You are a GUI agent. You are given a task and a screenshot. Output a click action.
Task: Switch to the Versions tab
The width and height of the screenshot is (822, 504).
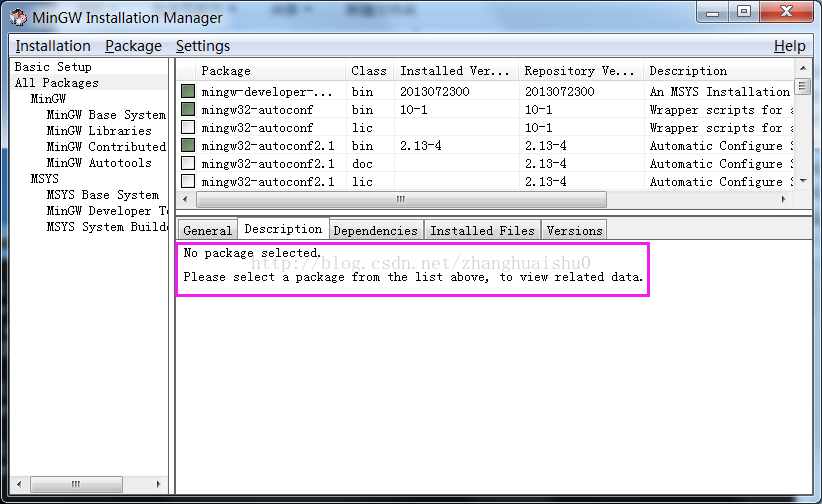575,230
